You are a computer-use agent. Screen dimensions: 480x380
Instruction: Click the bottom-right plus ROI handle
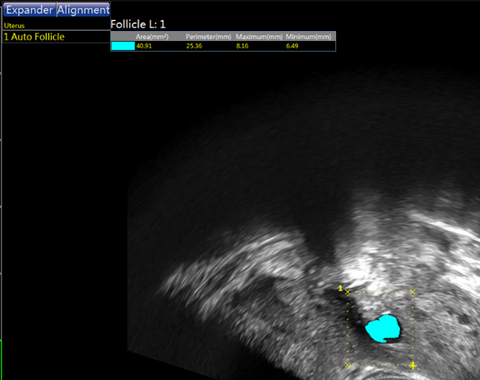click(413, 365)
